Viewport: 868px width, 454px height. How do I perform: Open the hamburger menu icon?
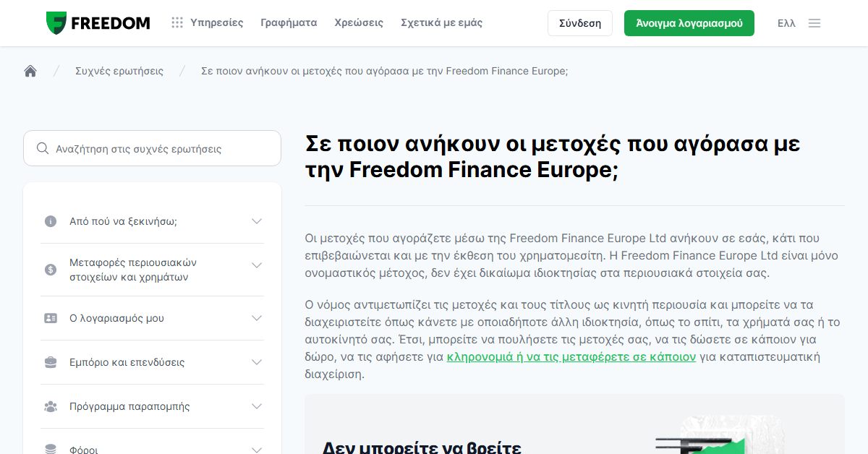click(x=814, y=23)
